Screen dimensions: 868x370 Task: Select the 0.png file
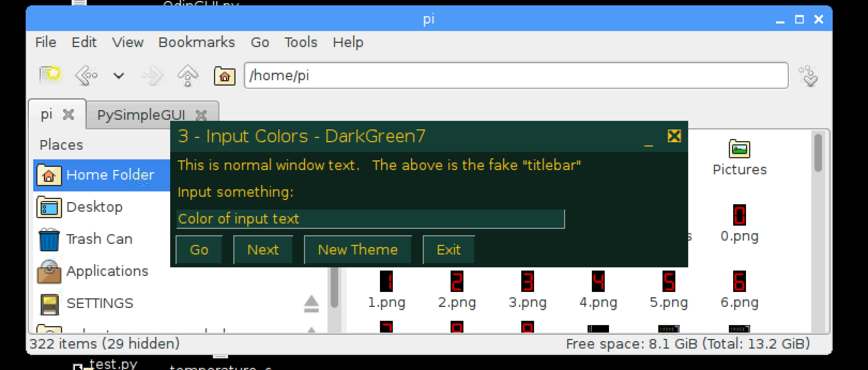[740, 223]
